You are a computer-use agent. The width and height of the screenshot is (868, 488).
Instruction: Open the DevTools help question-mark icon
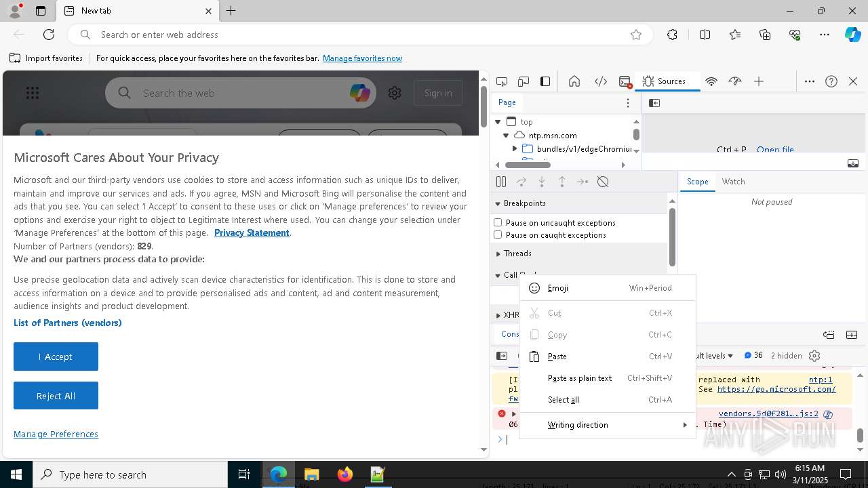coord(831,81)
